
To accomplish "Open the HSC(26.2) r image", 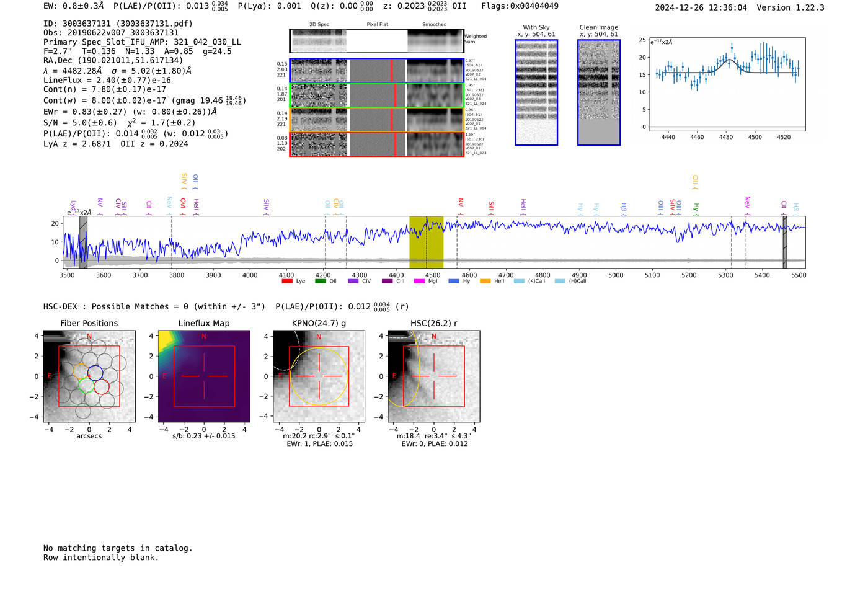I will click(x=433, y=376).
